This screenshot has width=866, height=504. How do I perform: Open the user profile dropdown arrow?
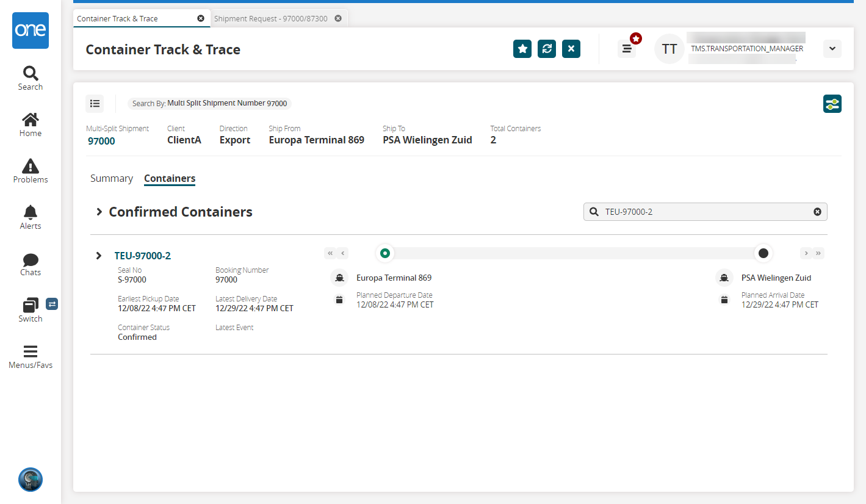(832, 49)
